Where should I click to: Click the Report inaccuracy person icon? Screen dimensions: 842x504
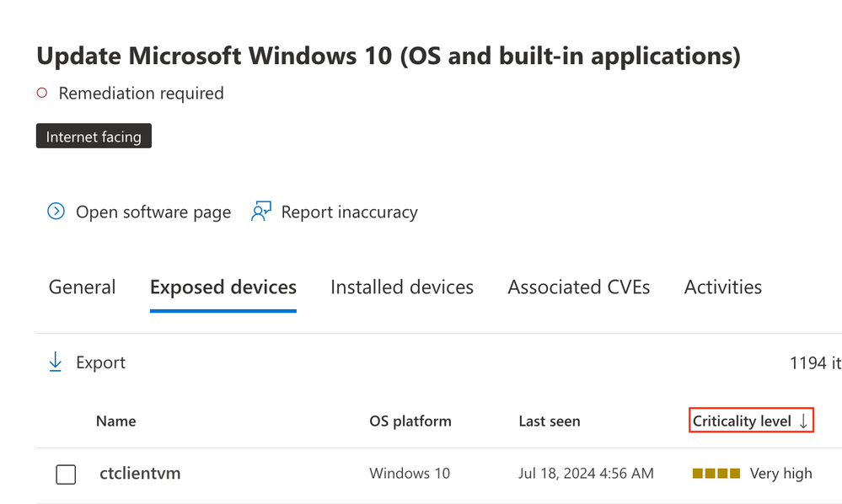(x=261, y=212)
